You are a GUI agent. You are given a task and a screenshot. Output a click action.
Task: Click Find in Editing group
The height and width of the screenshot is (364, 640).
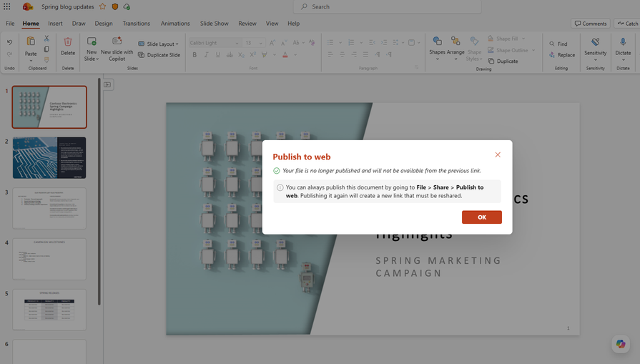[558, 44]
